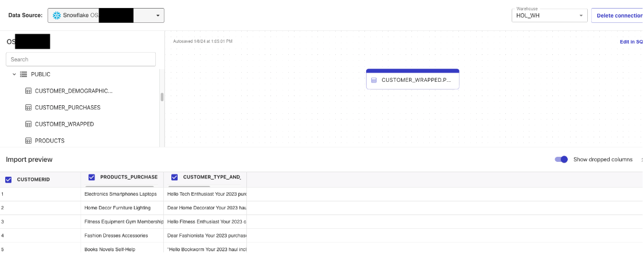Open the Data Source dropdown
The width and height of the screenshot is (644, 254).
(x=158, y=16)
